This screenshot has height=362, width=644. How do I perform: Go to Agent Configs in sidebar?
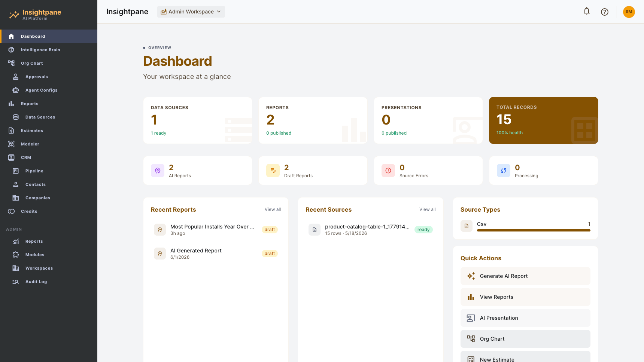[49, 90]
